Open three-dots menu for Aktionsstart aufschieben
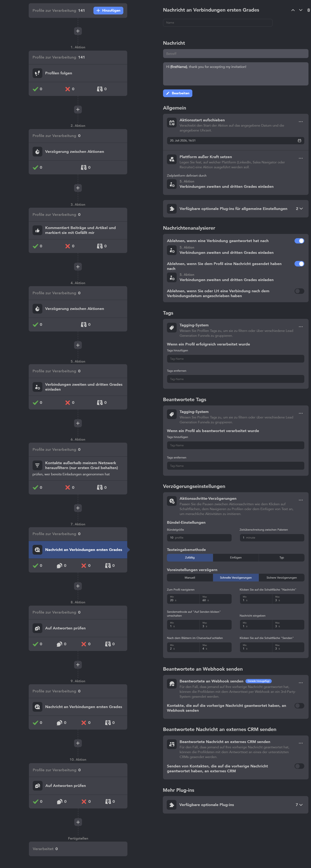This screenshot has width=311, height=868. coord(301,122)
